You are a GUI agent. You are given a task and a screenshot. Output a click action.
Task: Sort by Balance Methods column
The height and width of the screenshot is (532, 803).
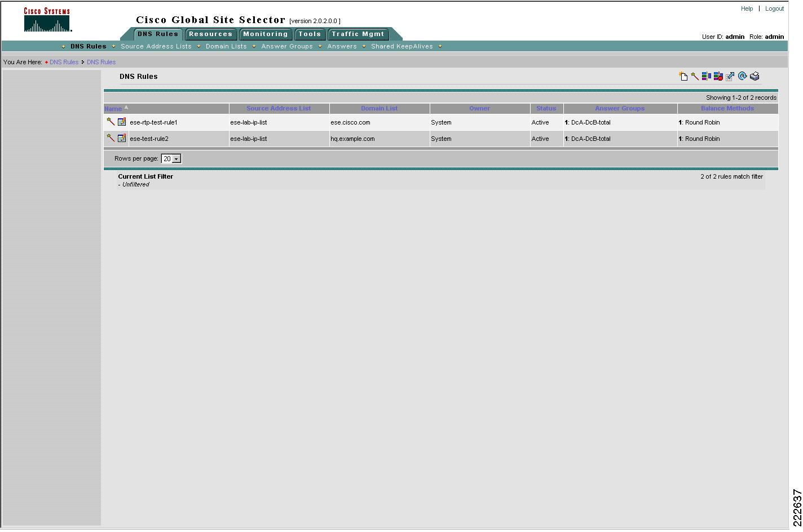tap(727, 108)
